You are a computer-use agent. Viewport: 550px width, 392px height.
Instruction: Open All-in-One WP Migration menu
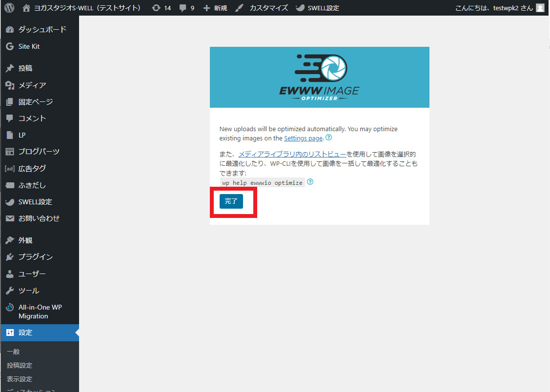(40, 312)
